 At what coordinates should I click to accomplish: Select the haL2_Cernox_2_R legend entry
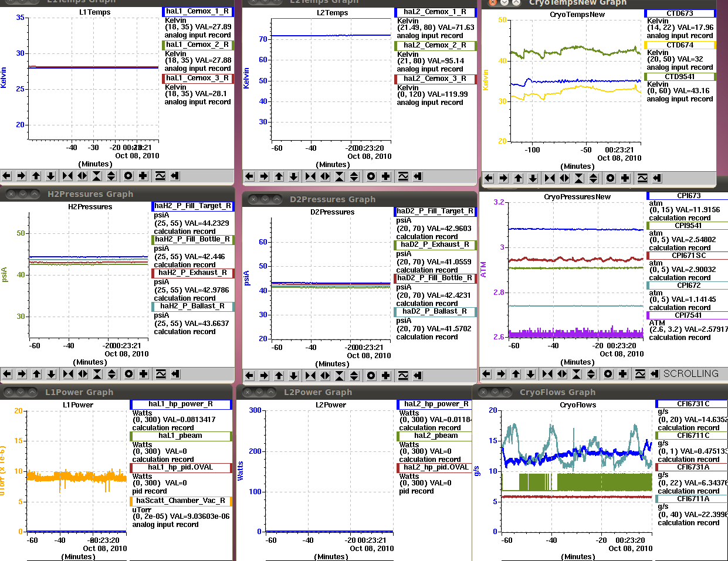tap(435, 45)
